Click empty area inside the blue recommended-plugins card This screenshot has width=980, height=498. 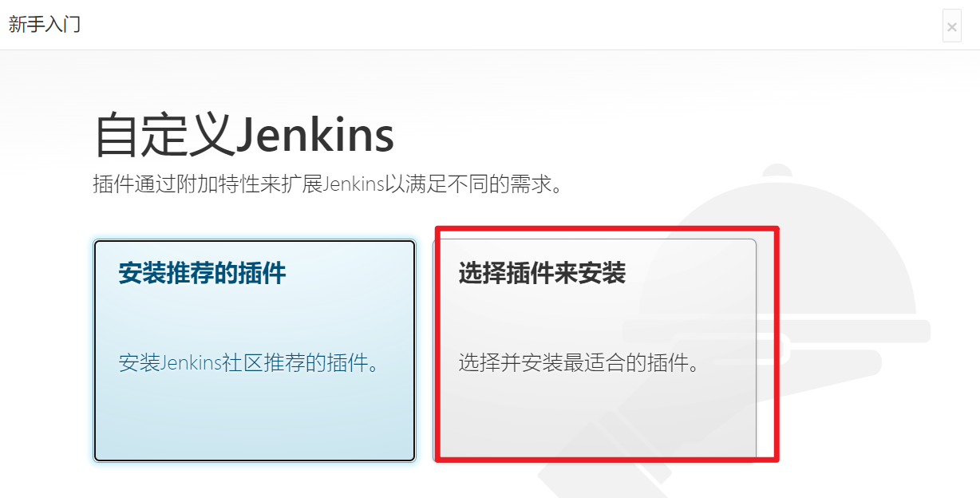(255, 419)
